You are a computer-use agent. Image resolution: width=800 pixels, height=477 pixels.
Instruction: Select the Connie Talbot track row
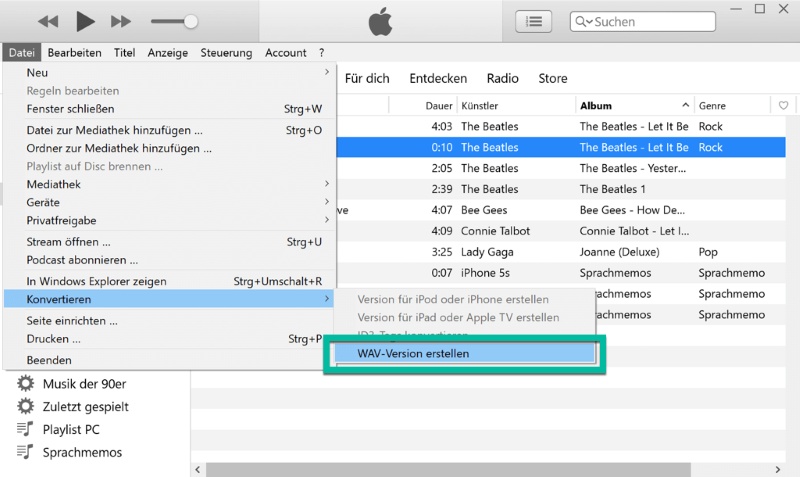click(561, 231)
